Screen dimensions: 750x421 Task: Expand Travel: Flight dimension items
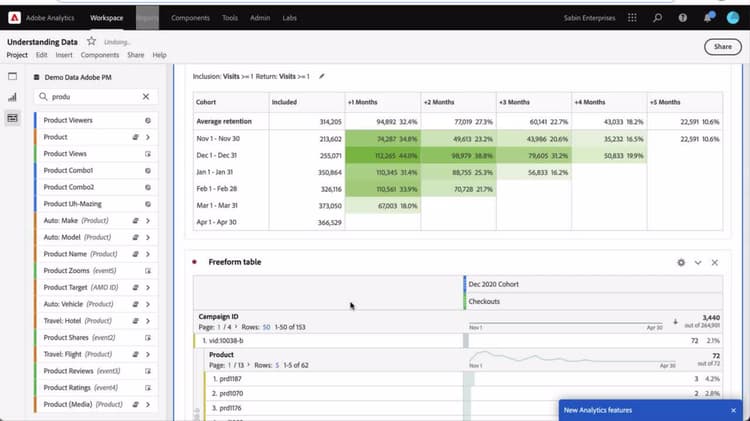pos(148,355)
